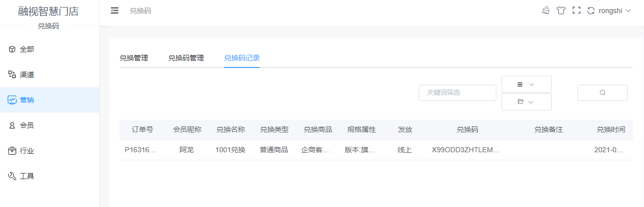This screenshot has width=644, height=207.
Task: Collapse the sidebar with the hamburger icon
Action: [x=115, y=10]
